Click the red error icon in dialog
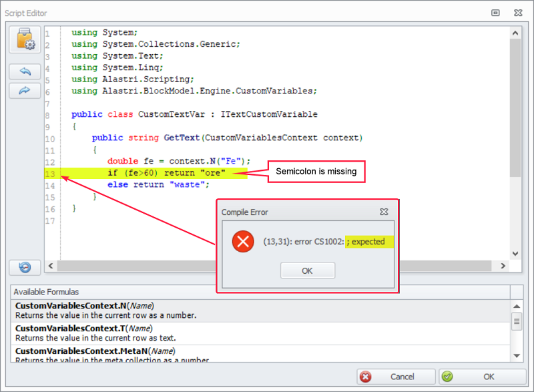 pos(243,242)
